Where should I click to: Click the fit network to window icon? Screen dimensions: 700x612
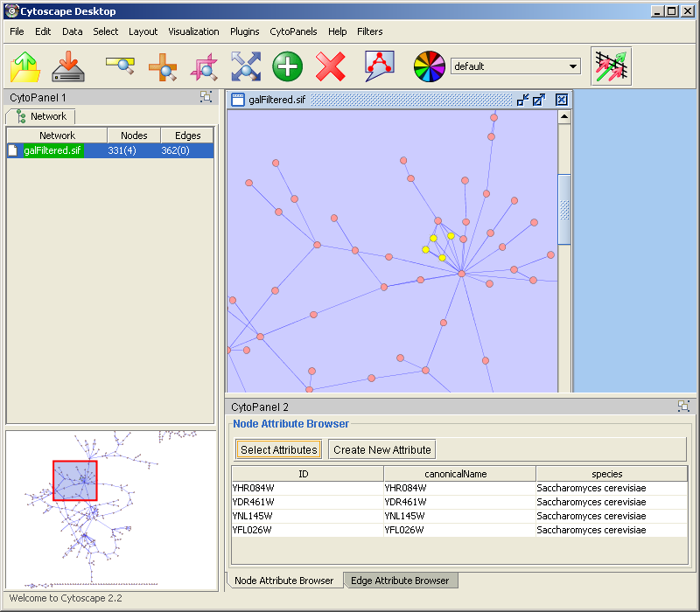coord(246,66)
